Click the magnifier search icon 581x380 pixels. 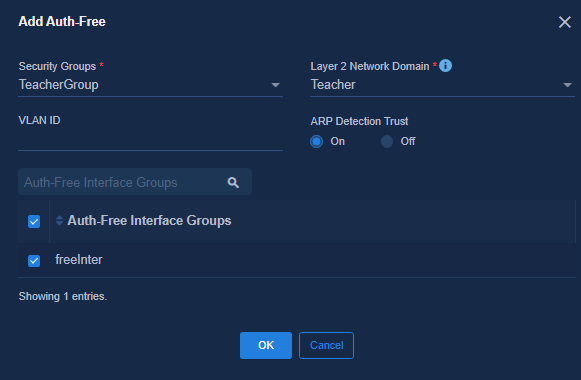coord(233,182)
